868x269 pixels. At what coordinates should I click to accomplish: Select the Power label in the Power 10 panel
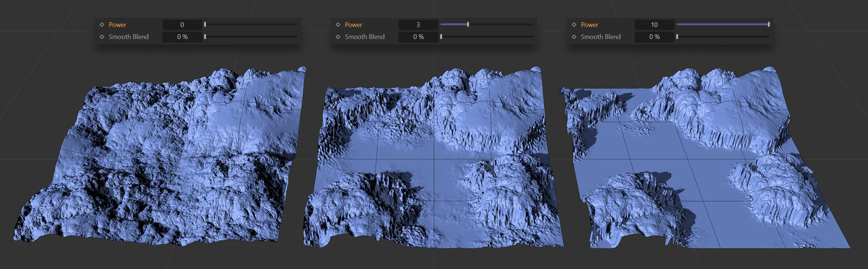589,25
